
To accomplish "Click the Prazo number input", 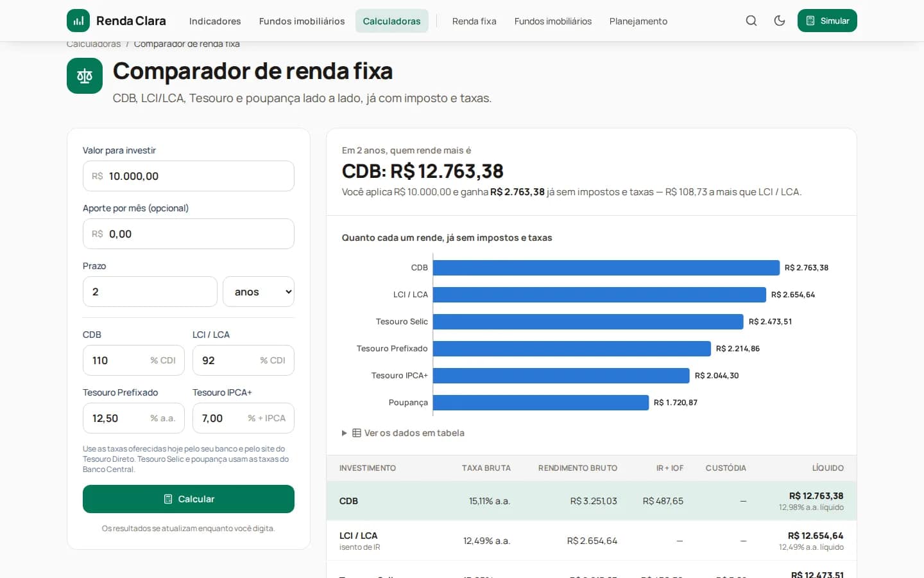I will (x=150, y=292).
